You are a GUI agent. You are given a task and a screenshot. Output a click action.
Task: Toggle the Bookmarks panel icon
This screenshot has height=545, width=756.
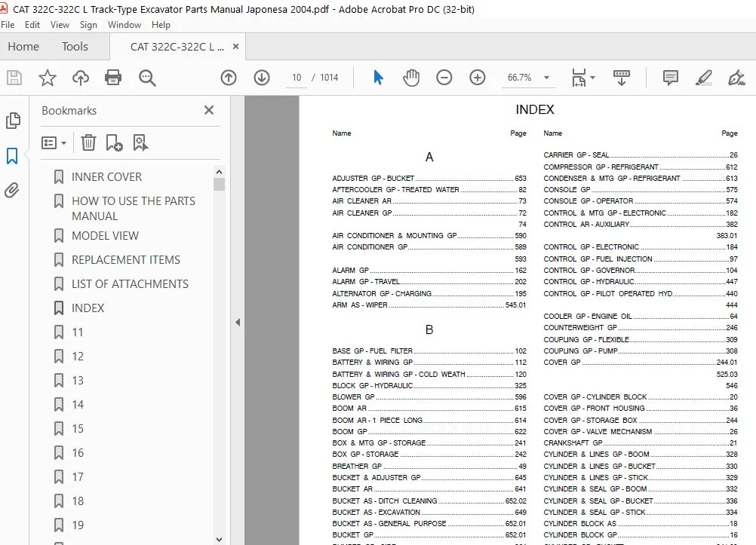12,155
